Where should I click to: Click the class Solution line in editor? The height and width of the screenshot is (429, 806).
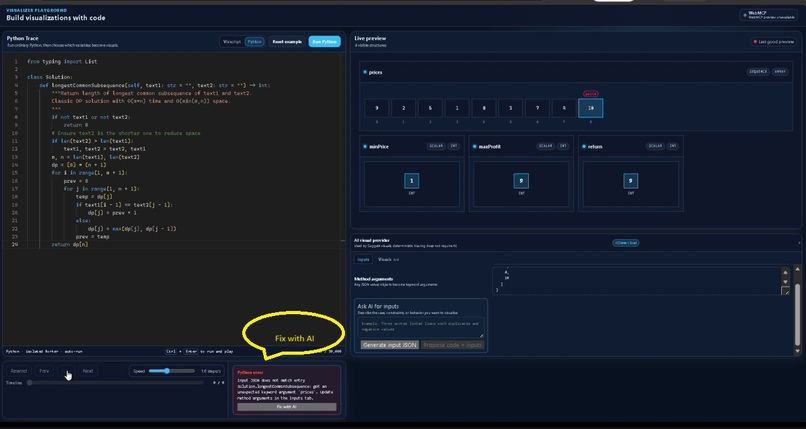[50, 77]
